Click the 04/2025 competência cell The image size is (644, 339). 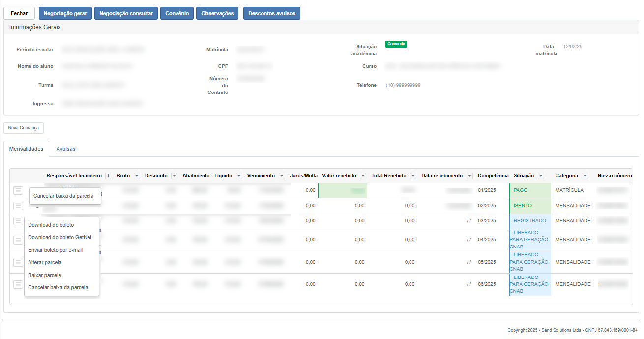487,240
